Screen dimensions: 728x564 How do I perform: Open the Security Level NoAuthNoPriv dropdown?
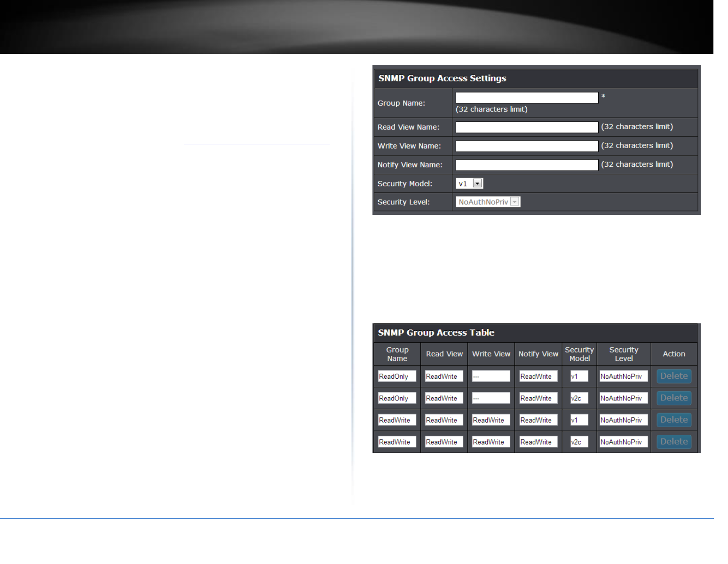tap(488, 202)
